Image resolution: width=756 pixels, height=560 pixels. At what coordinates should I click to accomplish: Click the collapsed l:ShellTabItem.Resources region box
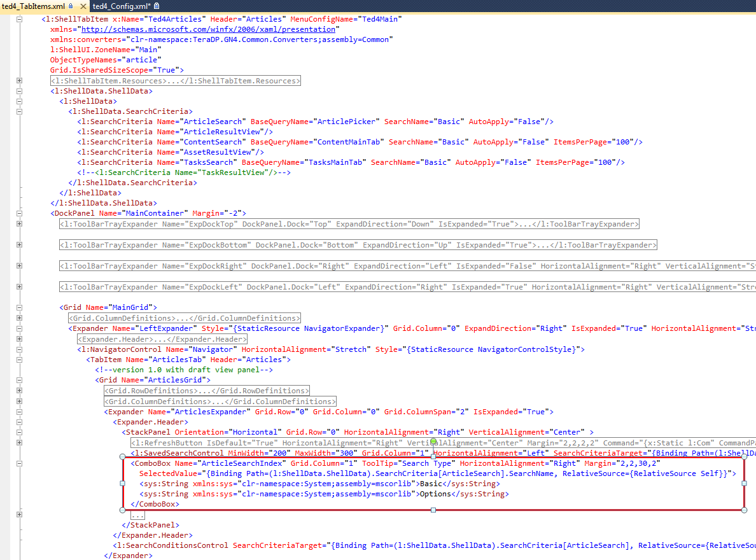[176, 81]
